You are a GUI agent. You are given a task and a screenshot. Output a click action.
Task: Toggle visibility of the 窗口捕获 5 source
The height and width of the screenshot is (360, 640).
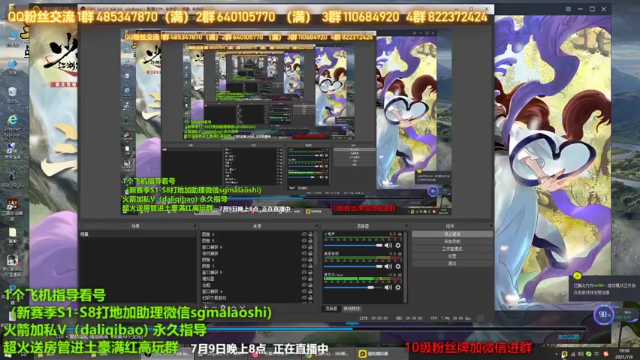304,272
